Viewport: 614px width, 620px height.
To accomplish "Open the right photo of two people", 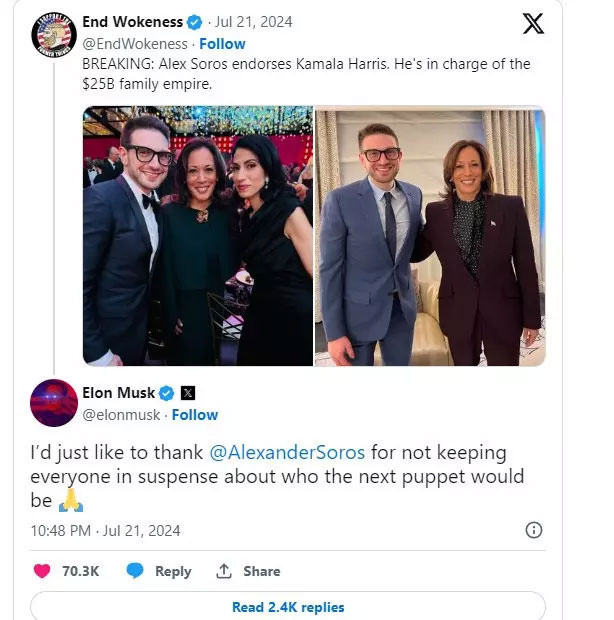I will [x=430, y=236].
